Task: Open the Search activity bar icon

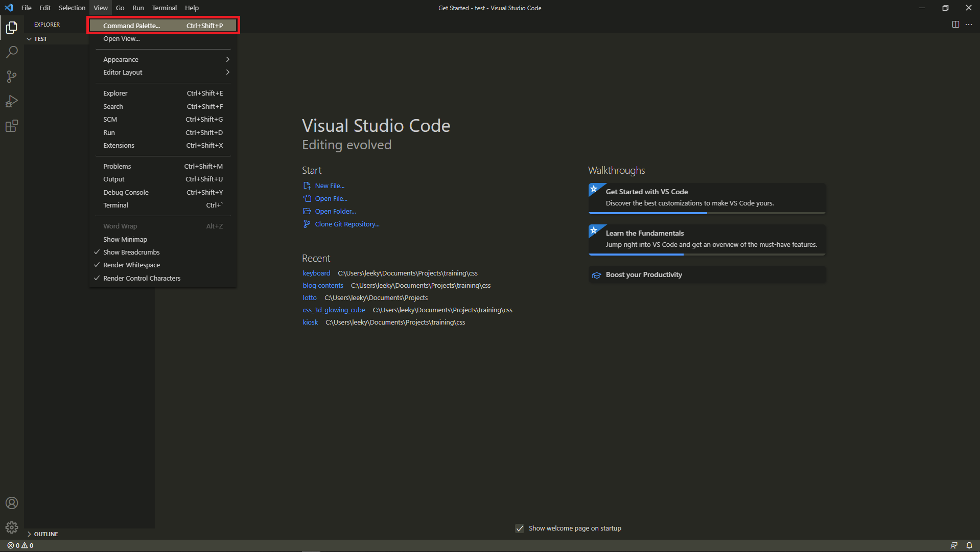Action: [x=12, y=52]
